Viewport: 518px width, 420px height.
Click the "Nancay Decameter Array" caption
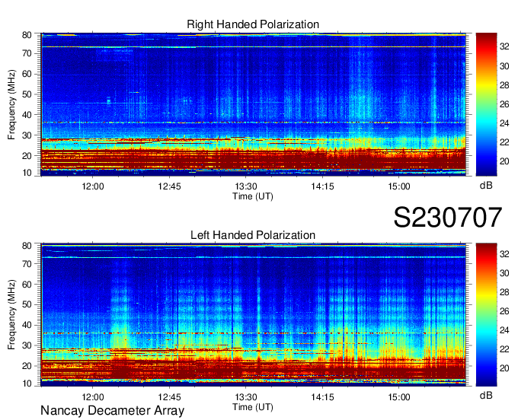[112, 411]
